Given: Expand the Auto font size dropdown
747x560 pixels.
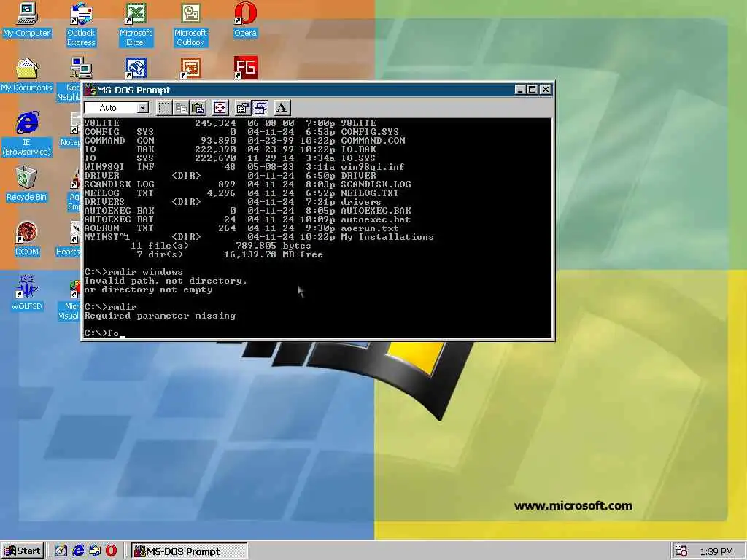Looking at the screenshot, I should click(142, 108).
